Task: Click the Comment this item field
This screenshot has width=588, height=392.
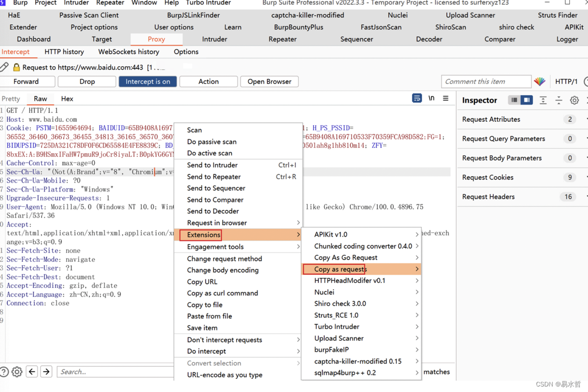Action: [x=486, y=82]
